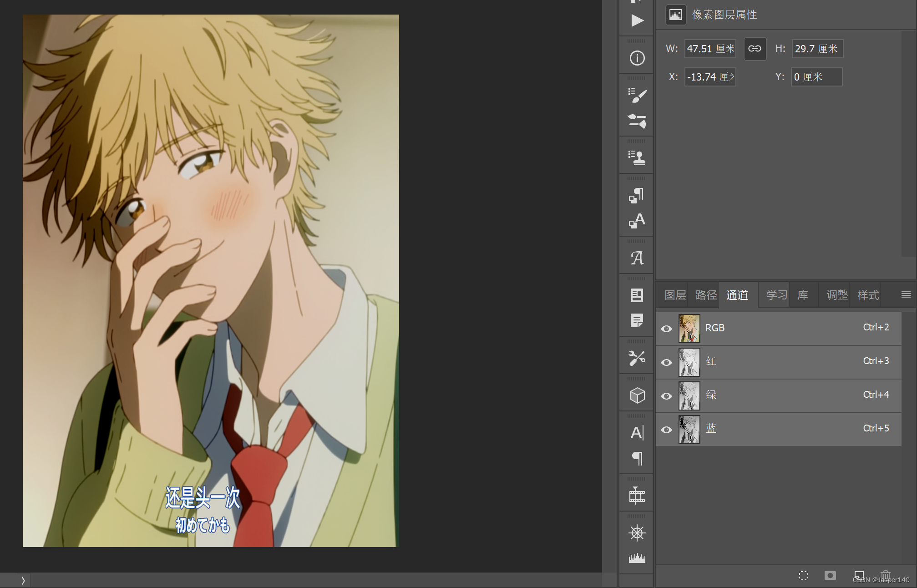The height and width of the screenshot is (588, 917).
Task: Delete current channel trash icon
Action: point(885,576)
